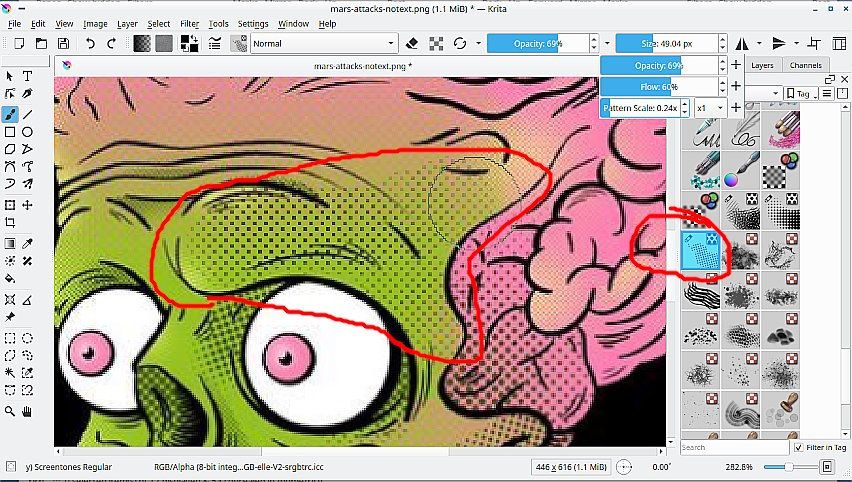This screenshot has width=852, height=482.
Task: Open brush presets view options menu
Action: (x=826, y=93)
